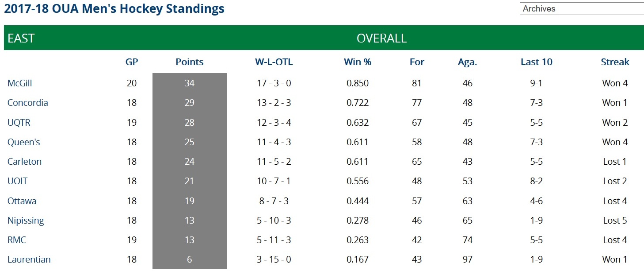Click the green EAST division banner

[324, 38]
